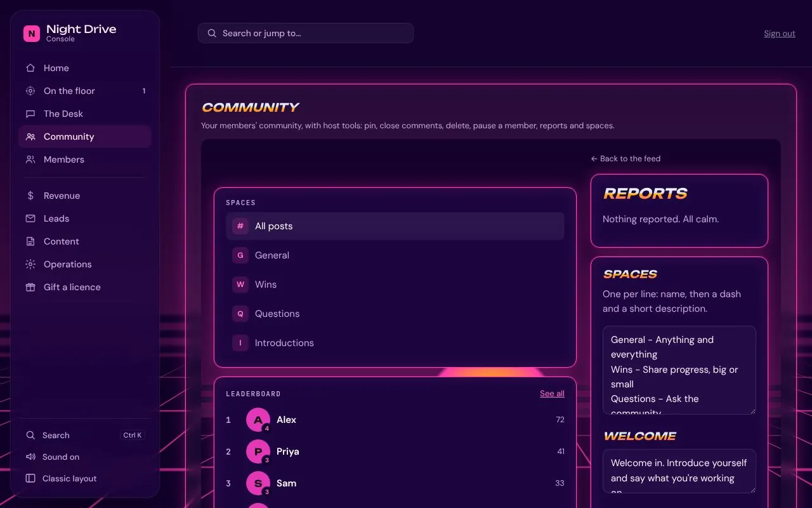Screen dimensions: 812x508
Task: Select the Community nav item
Action: [85, 137]
